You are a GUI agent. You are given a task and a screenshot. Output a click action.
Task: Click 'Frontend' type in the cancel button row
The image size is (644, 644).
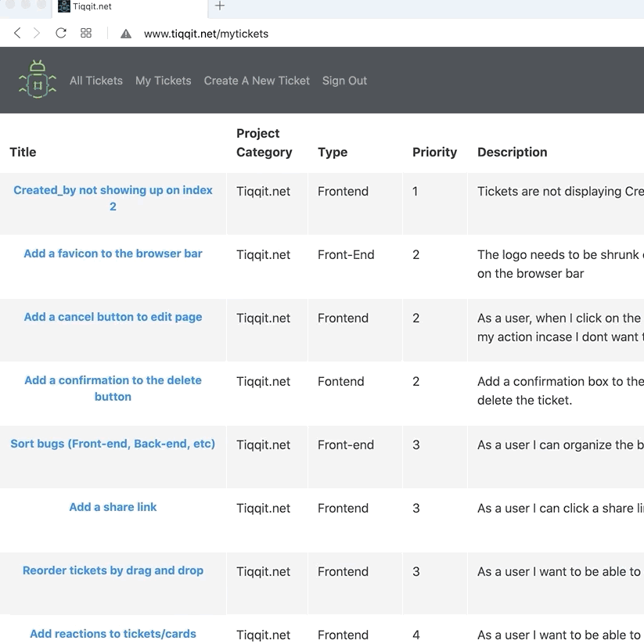343,318
